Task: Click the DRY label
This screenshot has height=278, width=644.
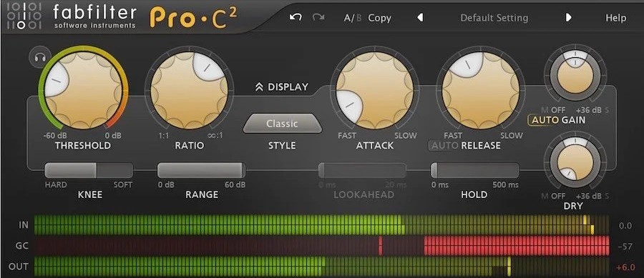Action: [573, 207]
